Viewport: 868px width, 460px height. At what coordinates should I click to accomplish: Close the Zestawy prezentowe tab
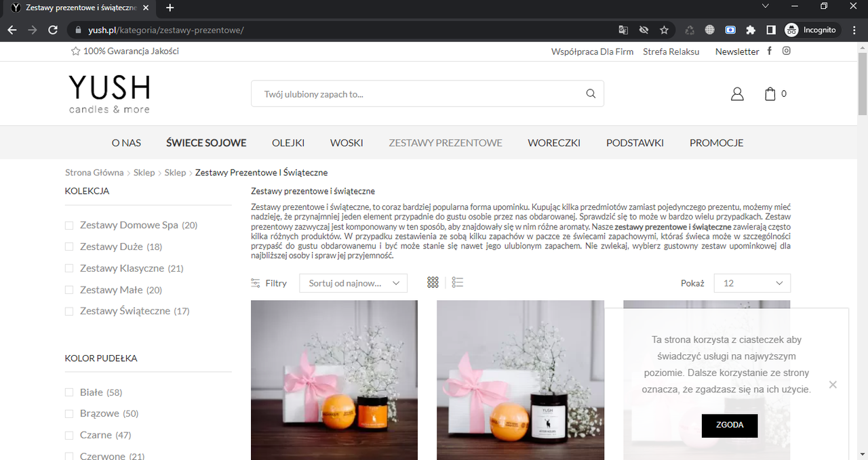[x=145, y=7]
